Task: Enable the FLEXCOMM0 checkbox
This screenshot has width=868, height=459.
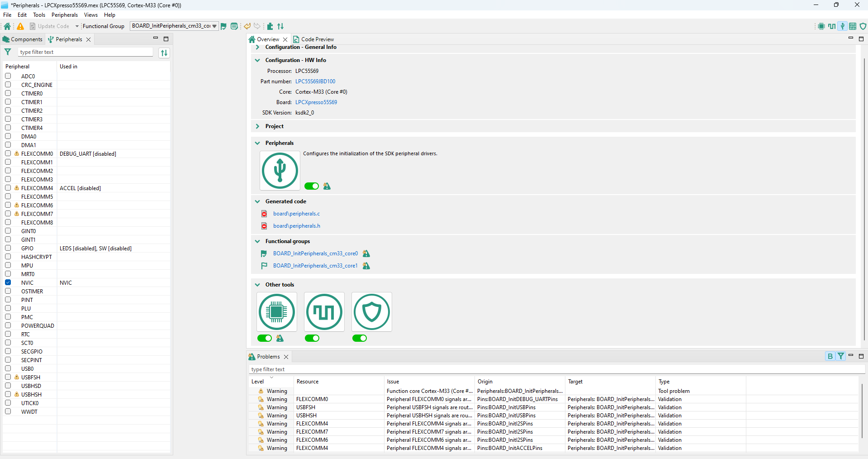Action: [8, 153]
